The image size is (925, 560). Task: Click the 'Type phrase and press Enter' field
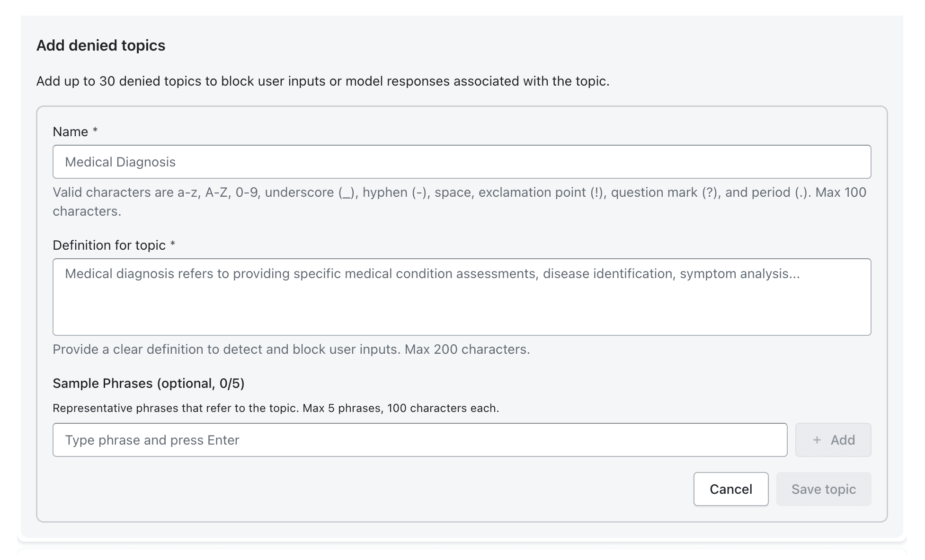click(419, 440)
